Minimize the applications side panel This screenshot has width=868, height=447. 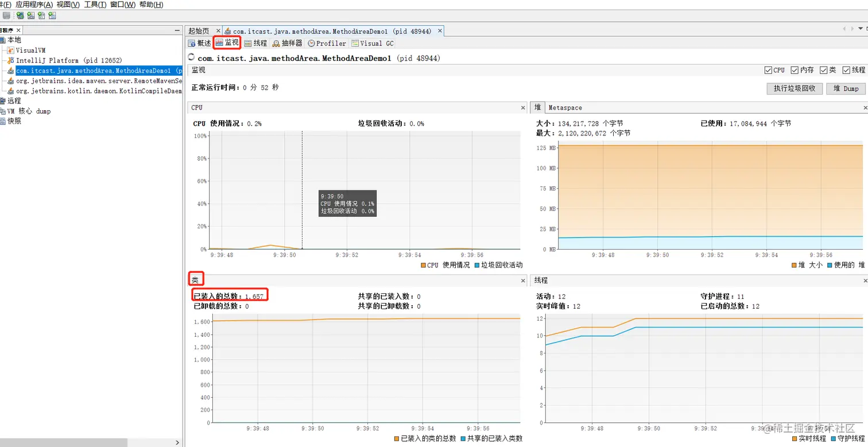177,30
